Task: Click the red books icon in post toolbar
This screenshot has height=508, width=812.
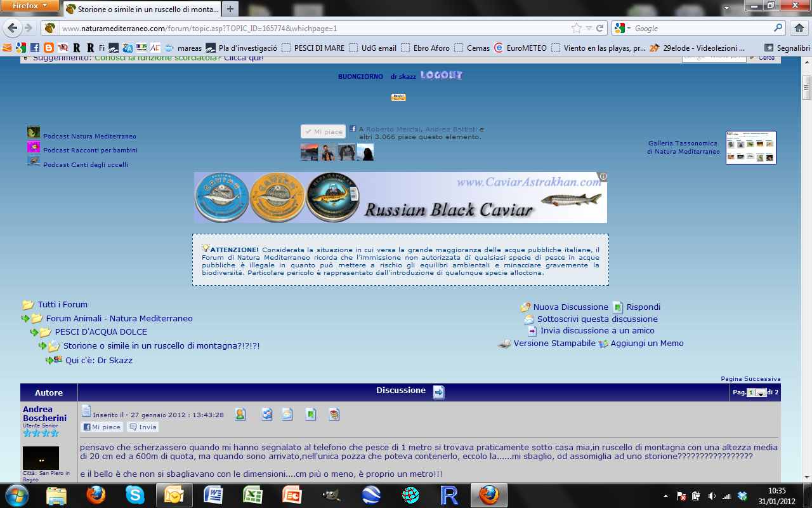Action: pos(334,415)
